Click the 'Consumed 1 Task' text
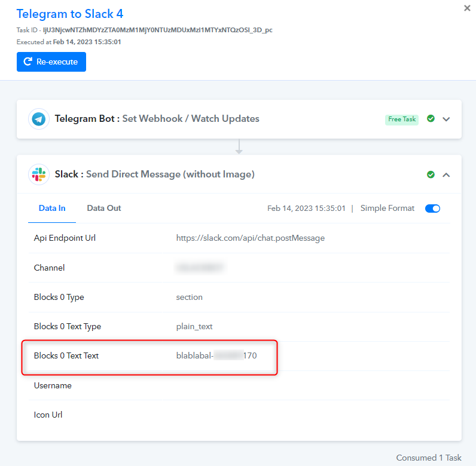Image resolution: width=476 pixels, height=466 pixels. coord(429,458)
